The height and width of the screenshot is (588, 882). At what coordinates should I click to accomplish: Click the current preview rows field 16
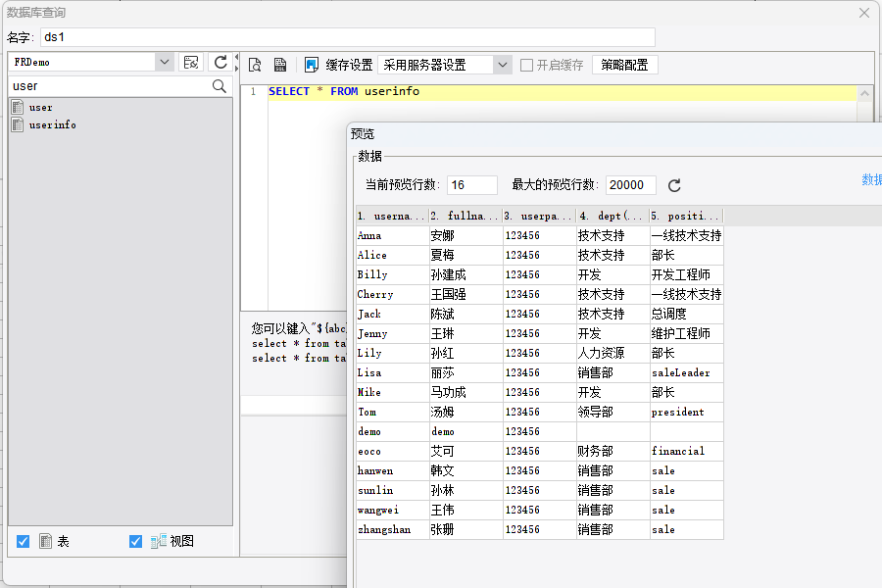click(x=472, y=185)
